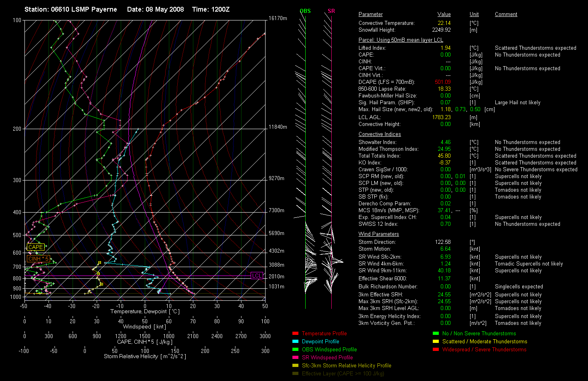Click the cyan Dewpoint Profile legend swatch

[295, 341]
